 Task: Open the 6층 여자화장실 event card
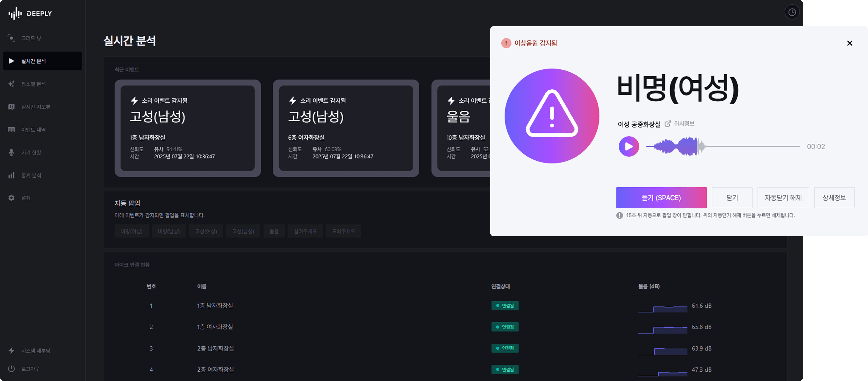[x=346, y=128]
